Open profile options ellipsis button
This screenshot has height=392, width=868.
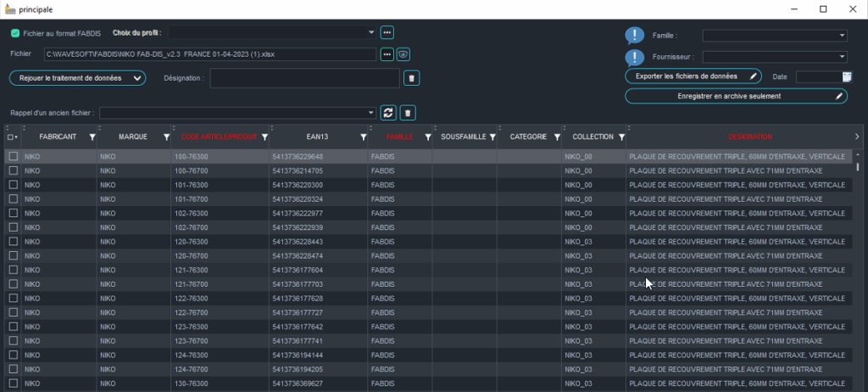(x=387, y=33)
